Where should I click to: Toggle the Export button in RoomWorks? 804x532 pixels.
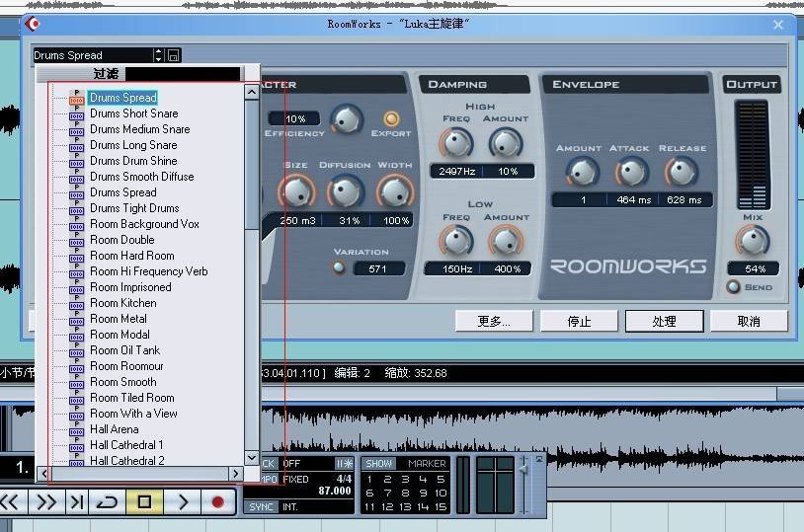click(391, 118)
